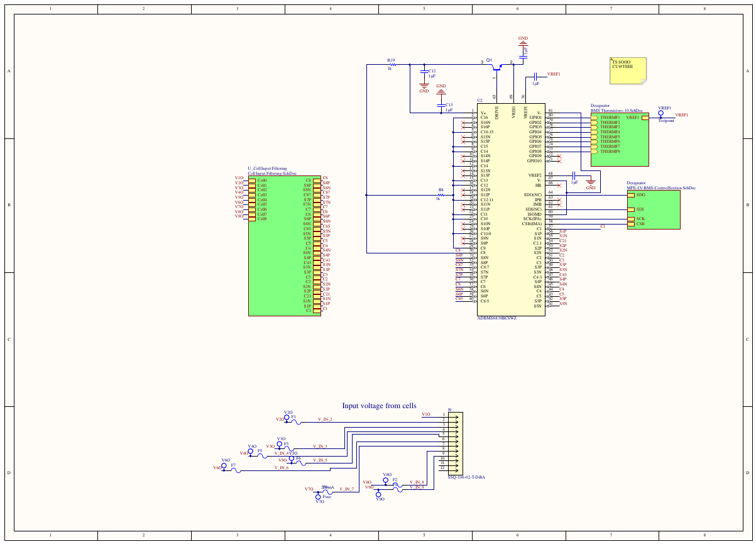Select the GND symbol below capacitor C12
Viewport: 756px width, 544px height.
424,87
